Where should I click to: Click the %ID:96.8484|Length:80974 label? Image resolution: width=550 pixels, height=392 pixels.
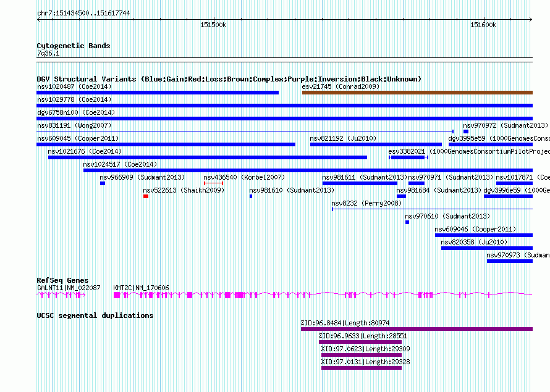[345, 323]
